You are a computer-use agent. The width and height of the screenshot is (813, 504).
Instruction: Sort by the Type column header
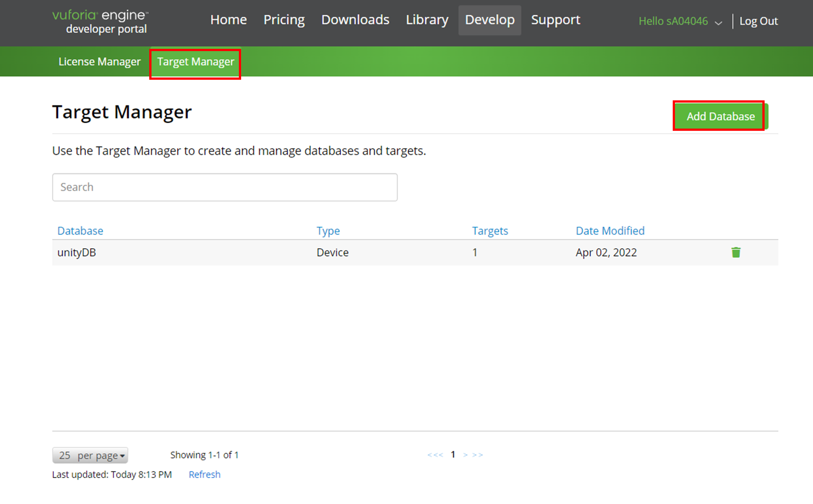pos(328,231)
